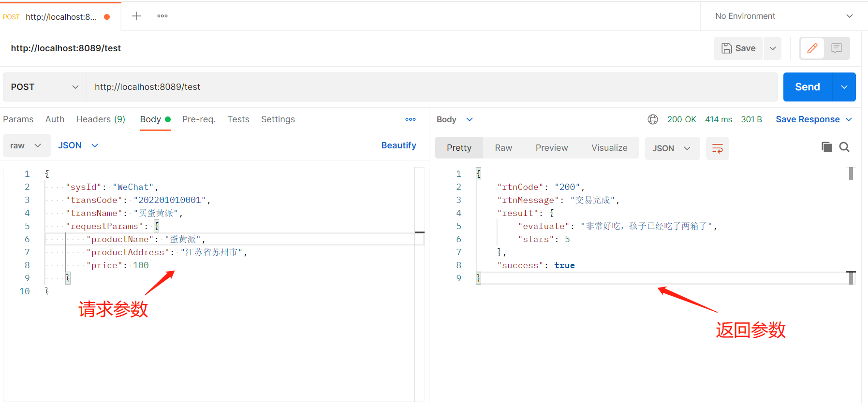
Task: Click the "transCode" value 202201010001
Action: tap(170, 200)
